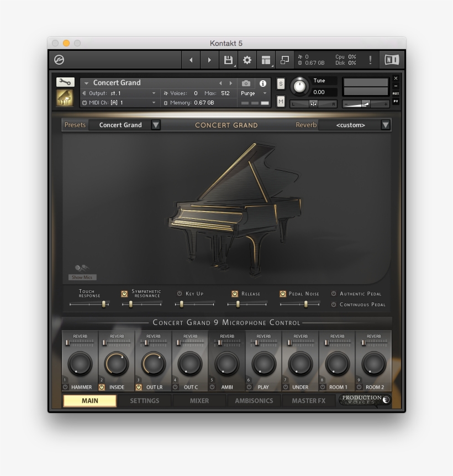Enable the ROOM 1 microphone power button

pyautogui.click(x=323, y=387)
